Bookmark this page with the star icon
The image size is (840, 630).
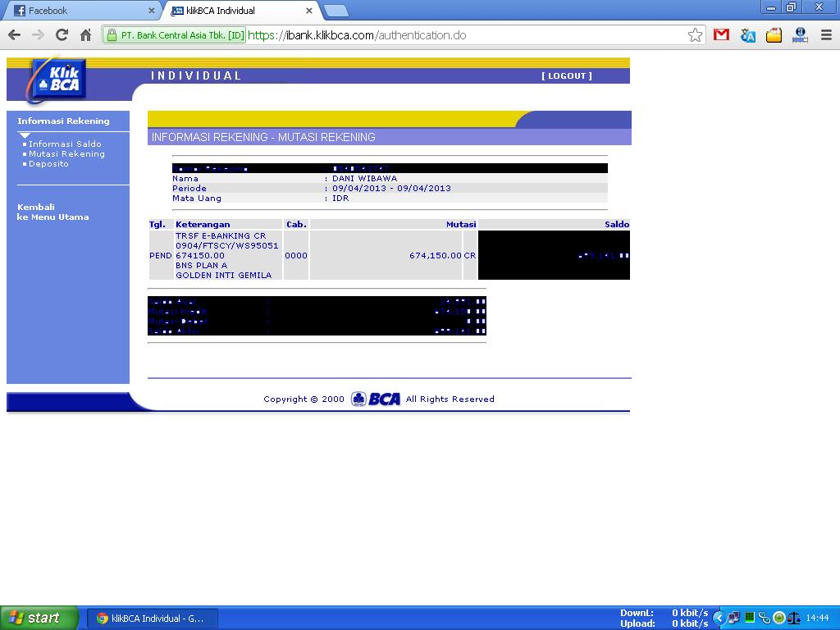click(x=695, y=35)
